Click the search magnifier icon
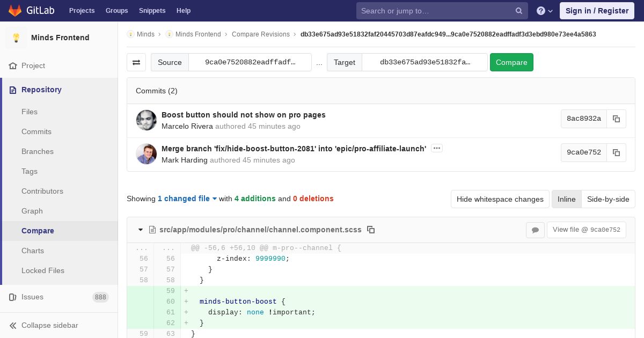The height and width of the screenshot is (338, 644). (x=519, y=11)
